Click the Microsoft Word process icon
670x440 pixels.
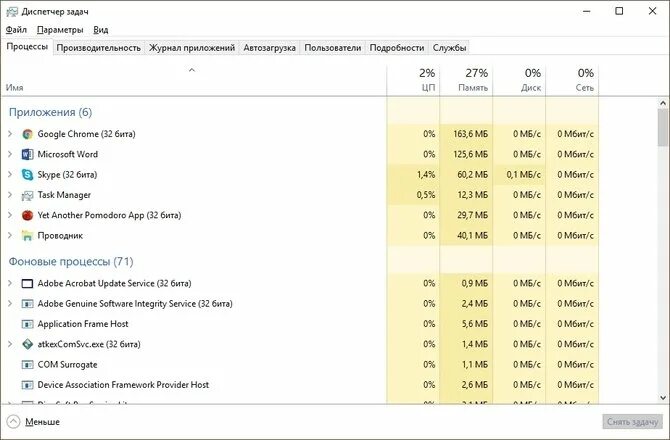tap(27, 154)
